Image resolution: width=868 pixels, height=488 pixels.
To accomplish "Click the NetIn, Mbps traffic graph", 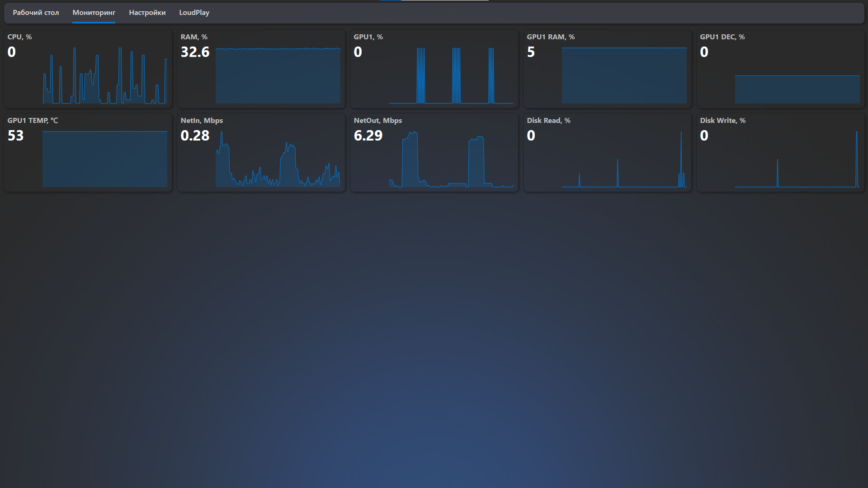I will [278, 159].
